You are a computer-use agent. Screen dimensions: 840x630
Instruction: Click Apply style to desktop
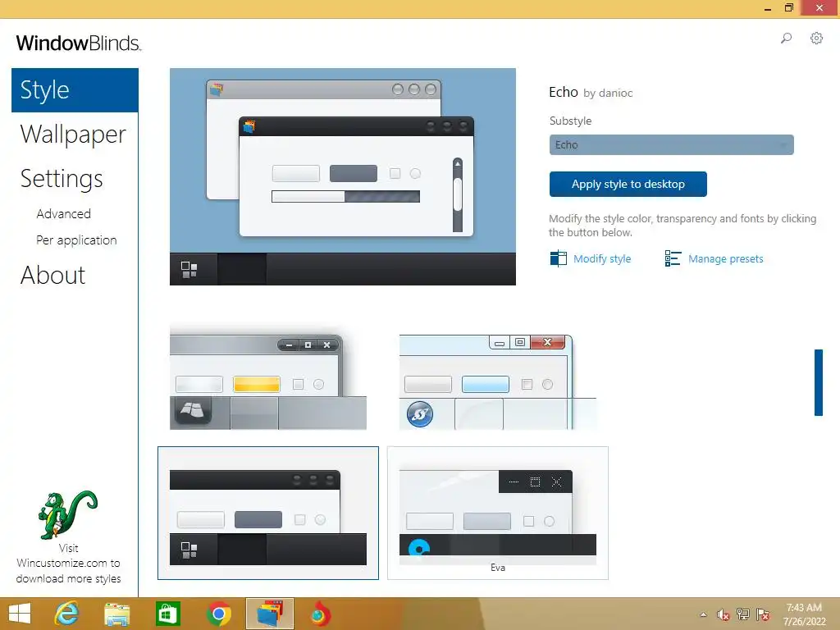(628, 185)
